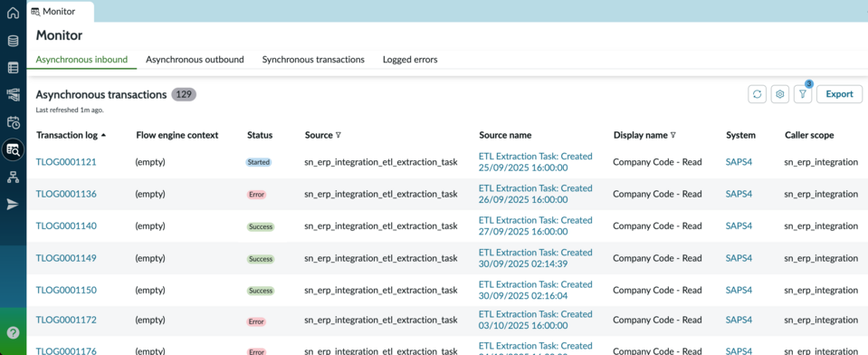Click the Error status badge for TLOG0001172
The image size is (868, 355).
pos(256,321)
